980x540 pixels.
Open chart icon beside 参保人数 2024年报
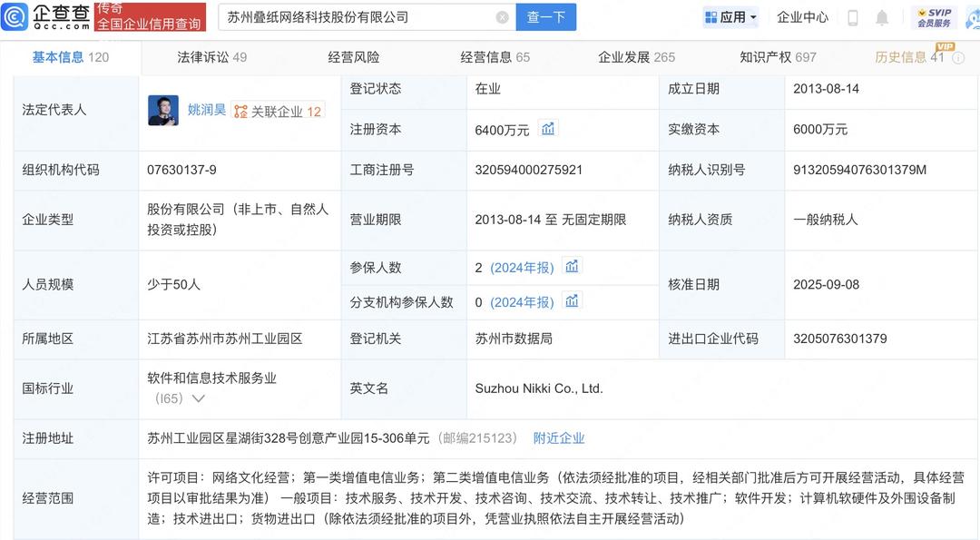(x=572, y=267)
